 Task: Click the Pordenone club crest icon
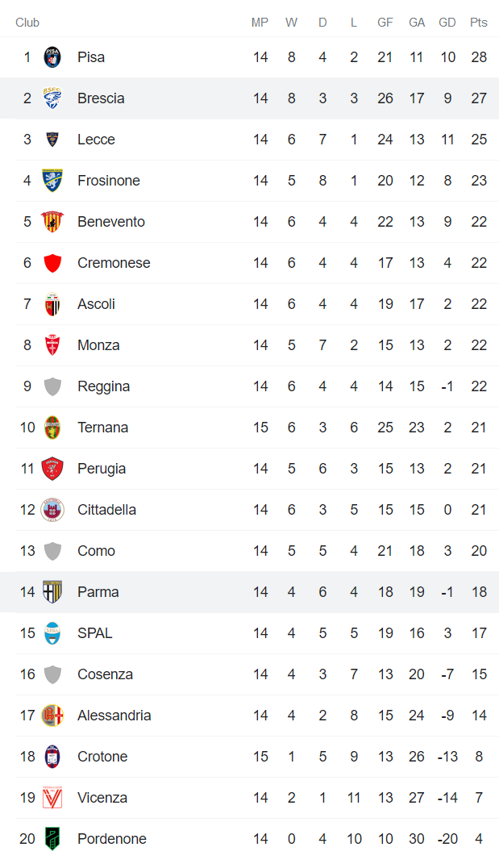click(52, 839)
